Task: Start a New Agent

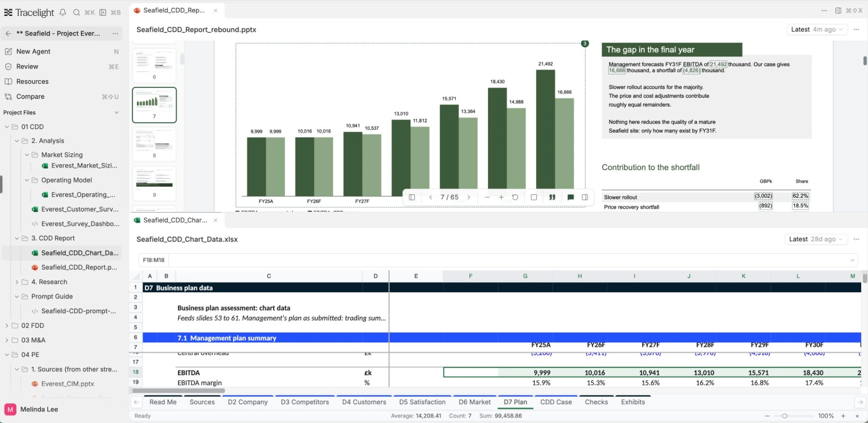Action: 62,52
